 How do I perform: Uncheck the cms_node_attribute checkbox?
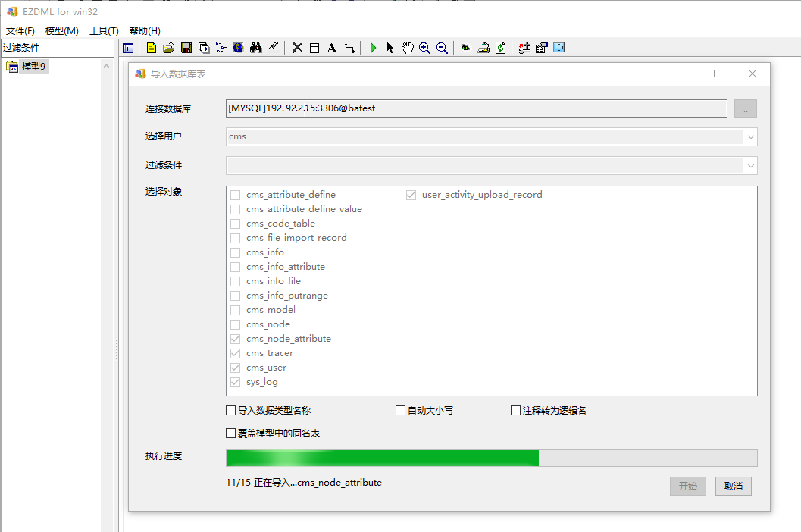pos(235,339)
